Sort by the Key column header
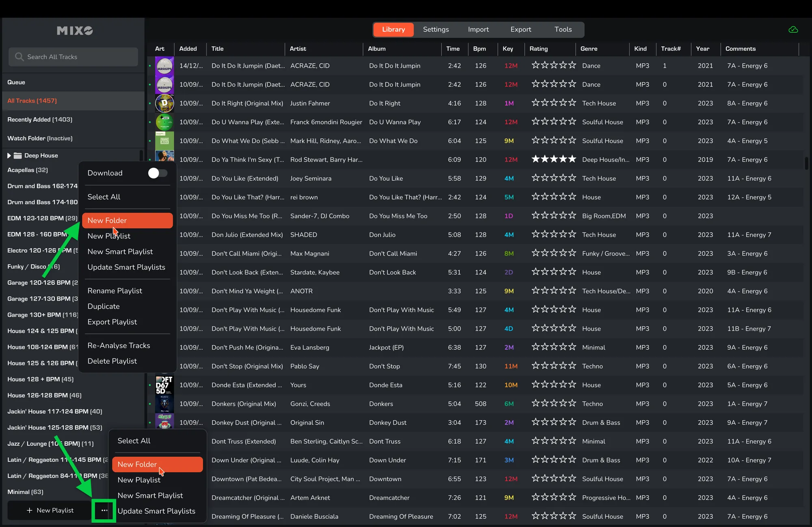Screen dimensions: 812x527 click(x=508, y=49)
